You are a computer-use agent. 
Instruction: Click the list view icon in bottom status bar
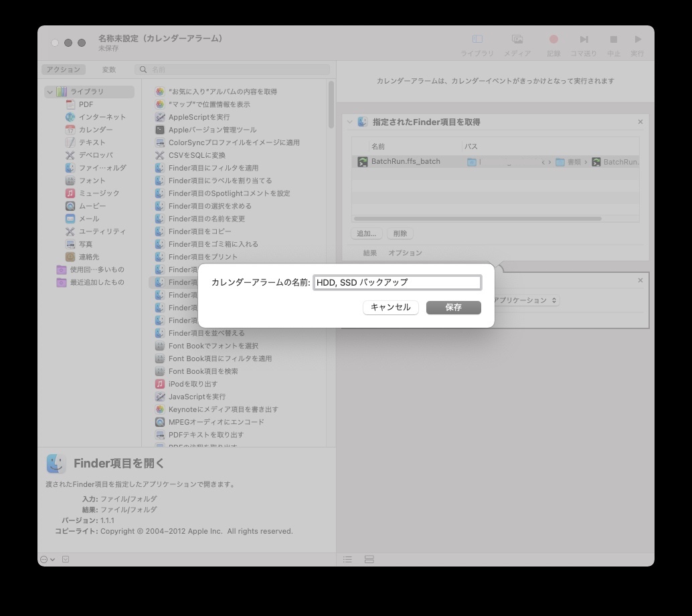347,559
